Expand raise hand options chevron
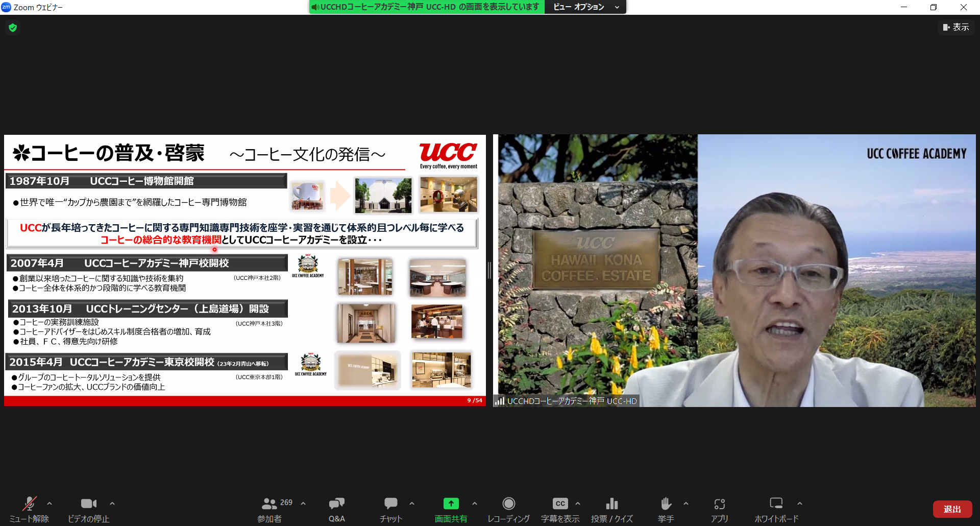This screenshot has height=526, width=980. coord(686,504)
